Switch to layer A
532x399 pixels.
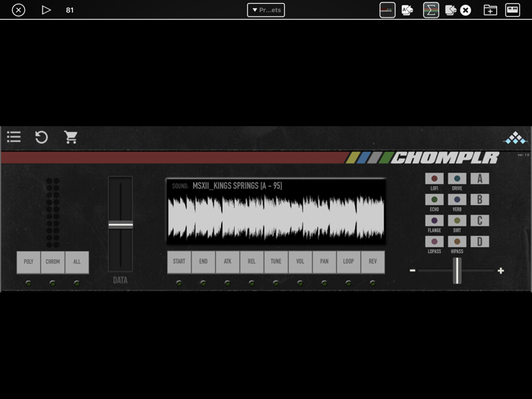480,179
